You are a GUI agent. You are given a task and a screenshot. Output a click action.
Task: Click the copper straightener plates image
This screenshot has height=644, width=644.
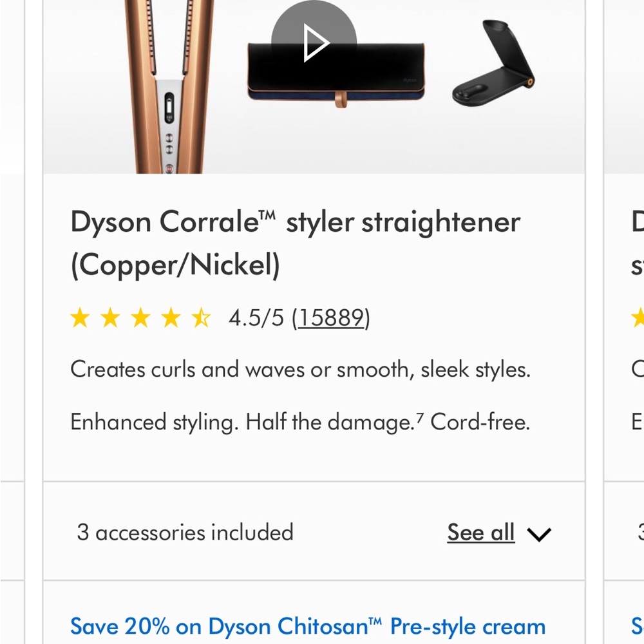point(164,84)
